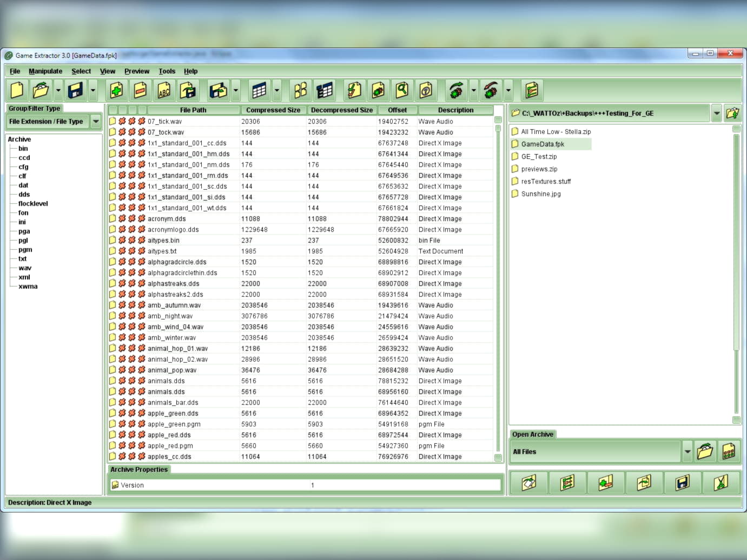Expand the directory path dropdown arrow

(x=717, y=114)
